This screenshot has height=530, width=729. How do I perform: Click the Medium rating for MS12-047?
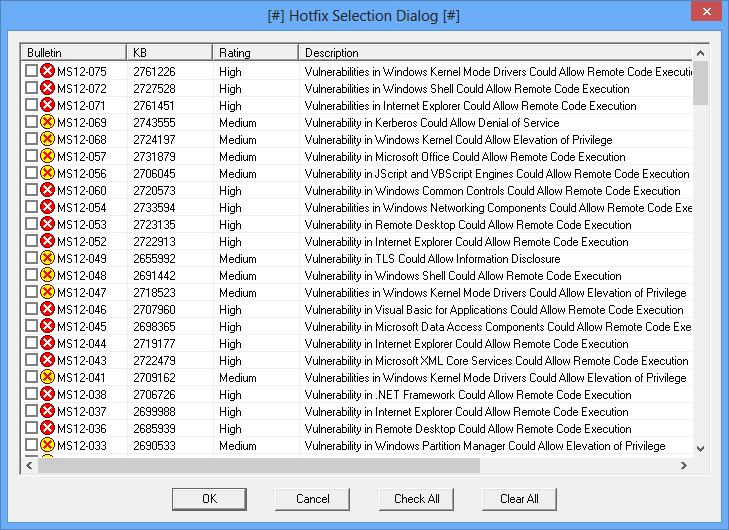(x=238, y=292)
